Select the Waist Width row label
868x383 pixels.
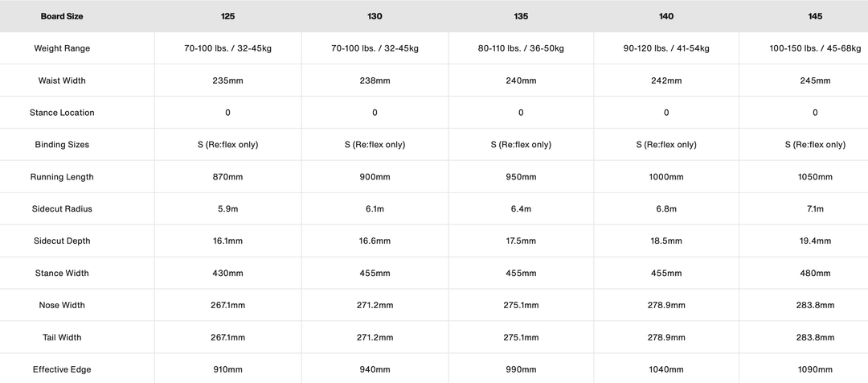(62, 80)
